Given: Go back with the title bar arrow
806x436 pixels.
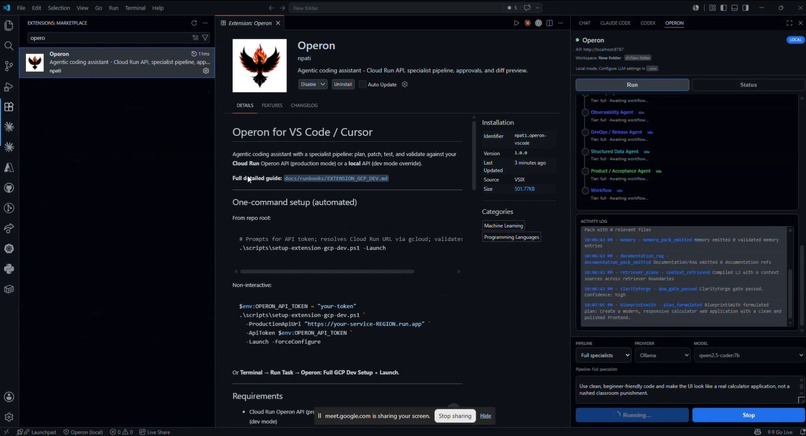Looking at the screenshot, I should [271, 8].
